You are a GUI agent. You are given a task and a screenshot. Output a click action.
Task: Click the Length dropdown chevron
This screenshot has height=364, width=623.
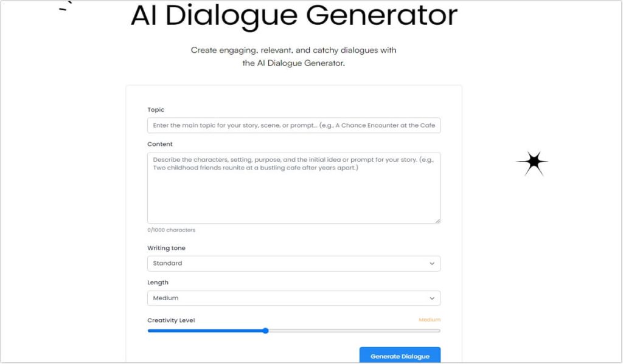pos(433,298)
